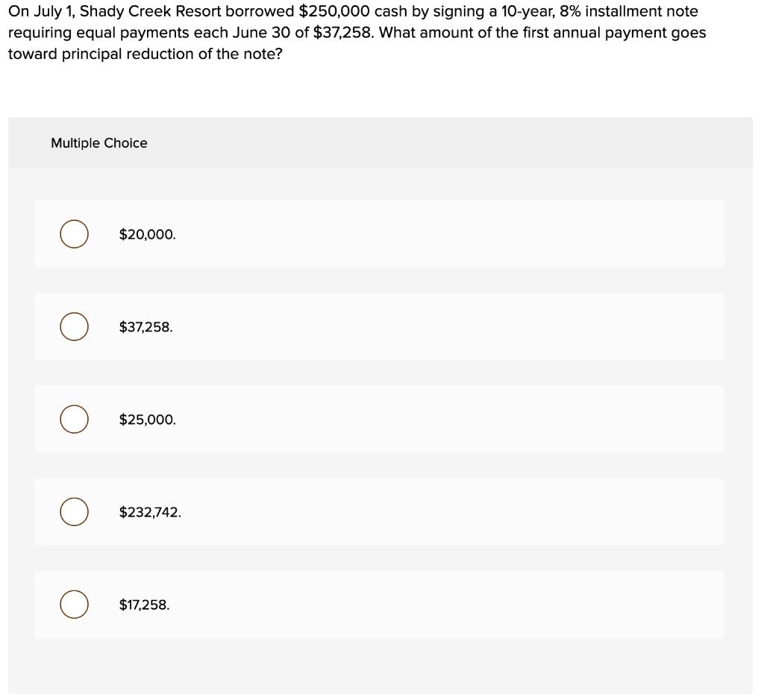Image resolution: width=764 pixels, height=700 pixels.
Task: Click the $37,258. answer choice label
Action: pyautogui.click(x=146, y=327)
